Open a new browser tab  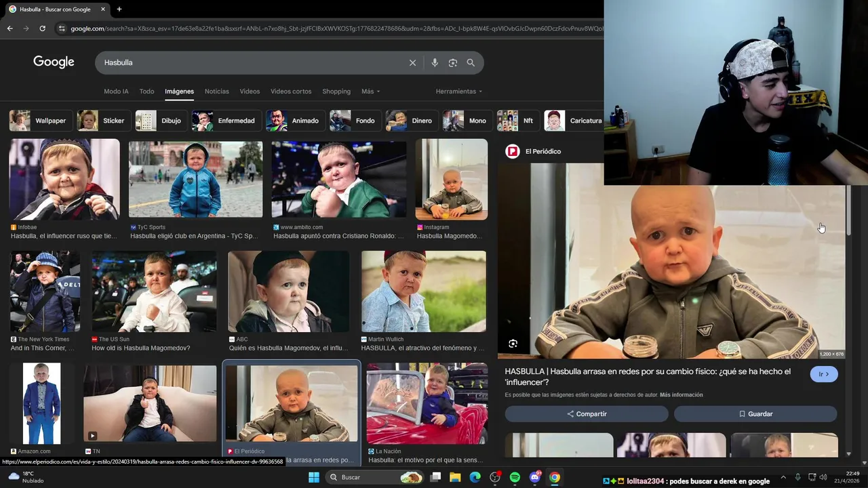click(119, 9)
